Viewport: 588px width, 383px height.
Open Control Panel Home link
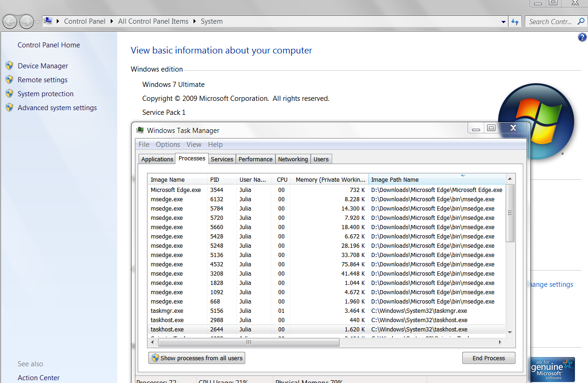[49, 45]
